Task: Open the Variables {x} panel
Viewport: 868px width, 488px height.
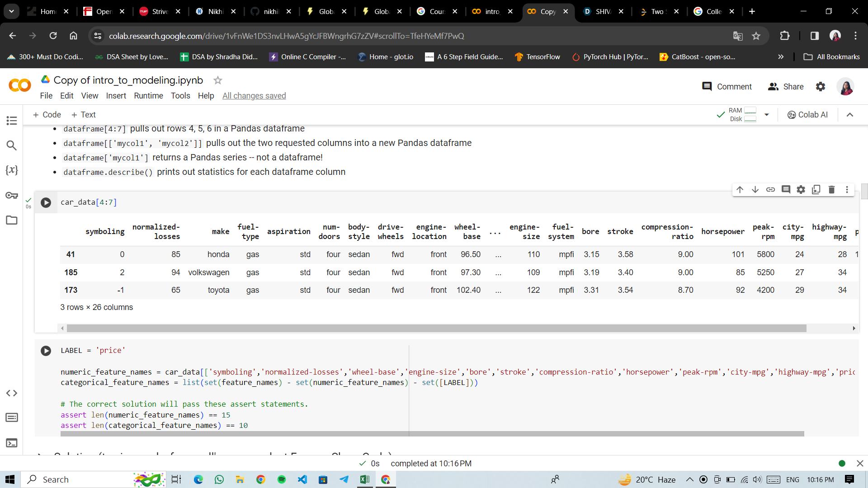Action: click(12, 170)
